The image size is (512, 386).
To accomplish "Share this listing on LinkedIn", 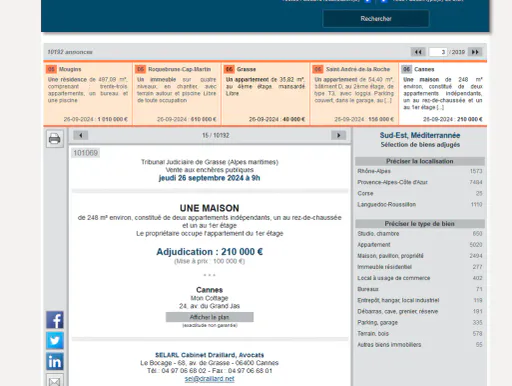I will 55,361.
